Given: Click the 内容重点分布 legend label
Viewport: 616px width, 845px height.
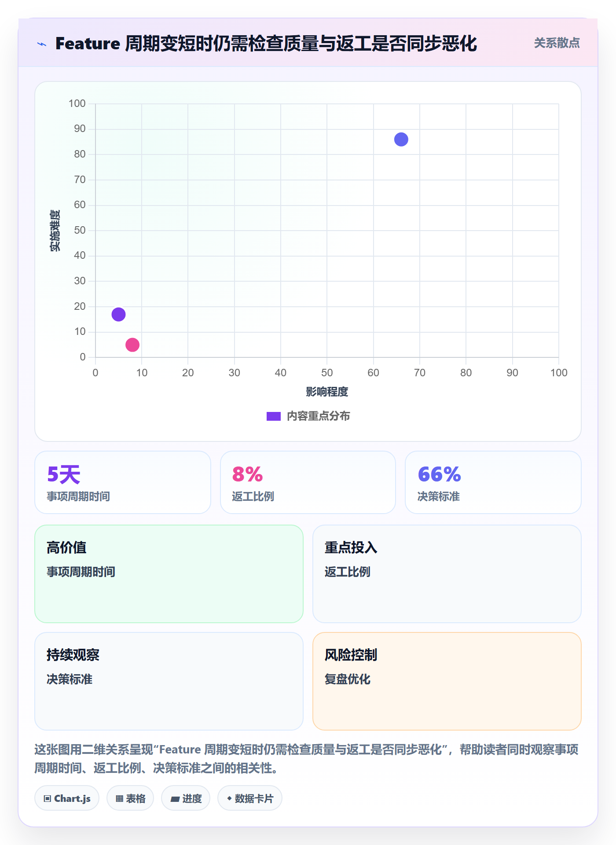Looking at the screenshot, I should pyautogui.click(x=318, y=416).
